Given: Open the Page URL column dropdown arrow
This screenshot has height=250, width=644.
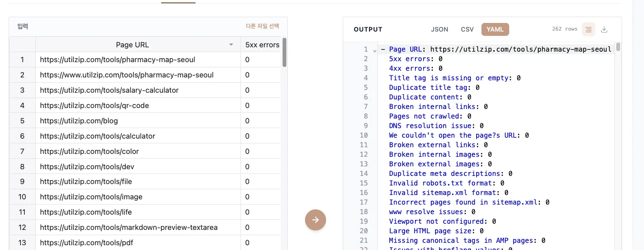Looking at the screenshot, I should click(x=231, y=44).
